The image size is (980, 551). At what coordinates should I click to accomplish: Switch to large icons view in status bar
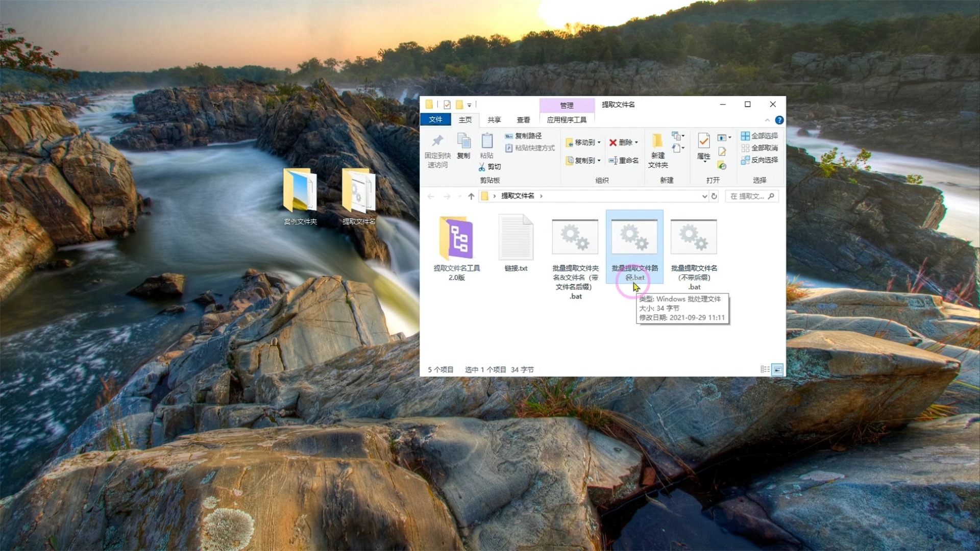777,369
